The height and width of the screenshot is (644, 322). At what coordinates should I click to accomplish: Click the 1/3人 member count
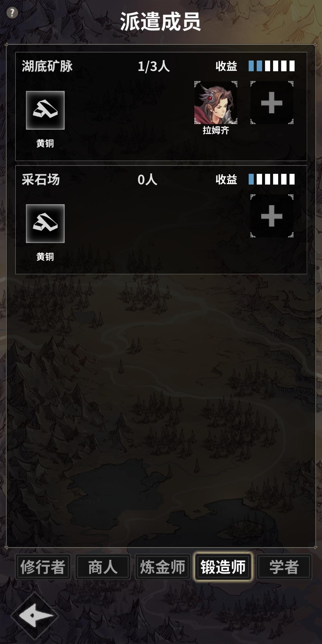click(154, 66)
